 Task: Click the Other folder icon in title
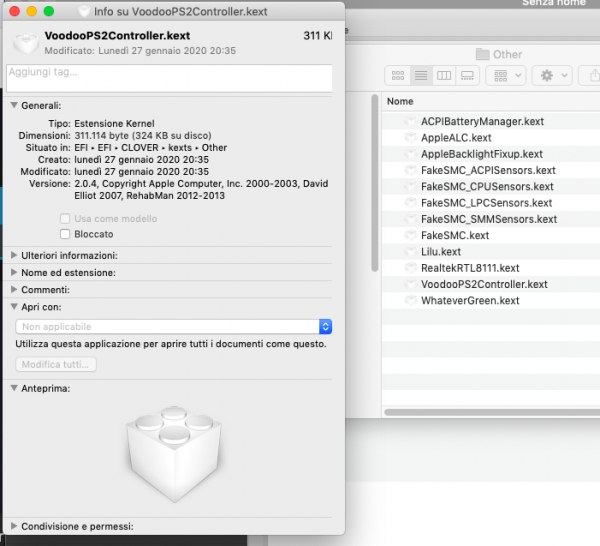tap(483, 54)
